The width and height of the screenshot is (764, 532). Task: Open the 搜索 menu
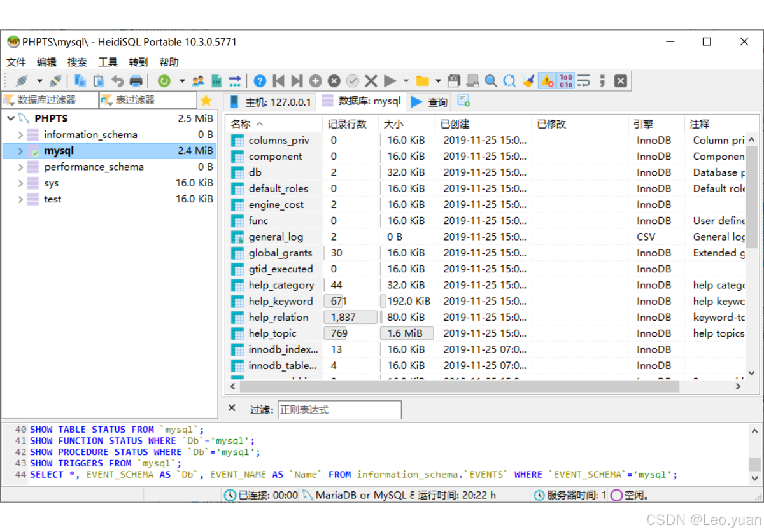point(77,62)
